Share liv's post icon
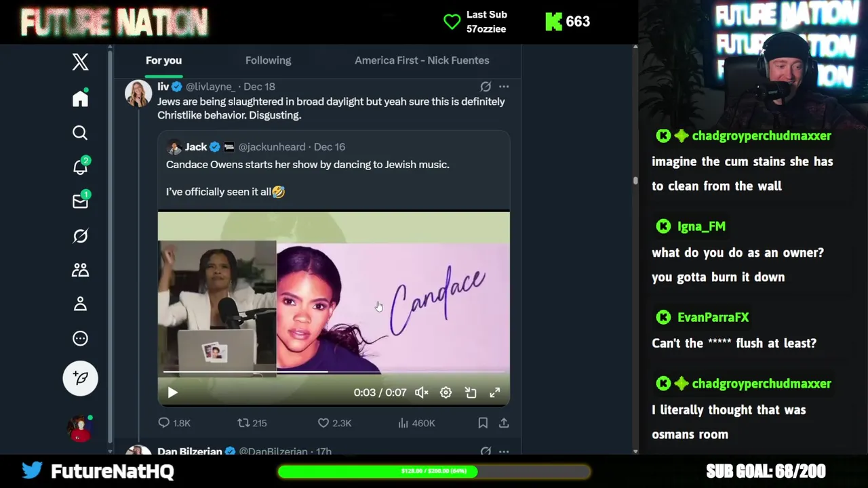This screenshot has width=868, height=488. tap(504, 423)
